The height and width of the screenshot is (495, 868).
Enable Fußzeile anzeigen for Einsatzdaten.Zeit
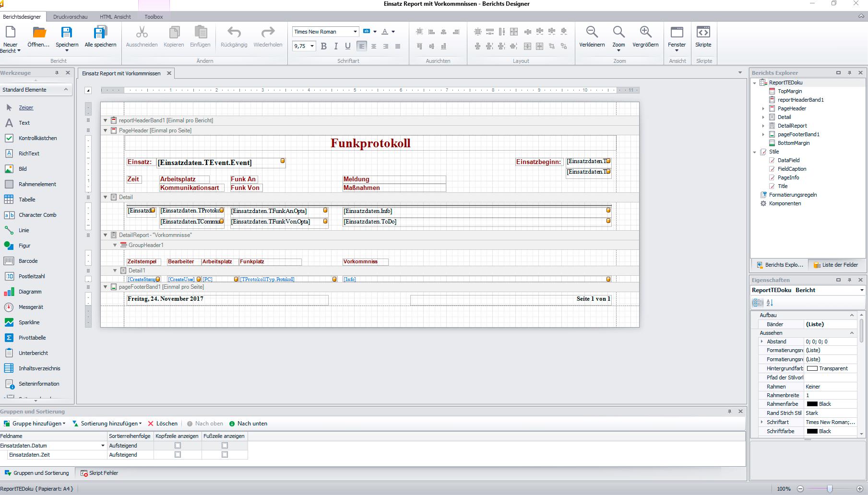tap(225, 455)
